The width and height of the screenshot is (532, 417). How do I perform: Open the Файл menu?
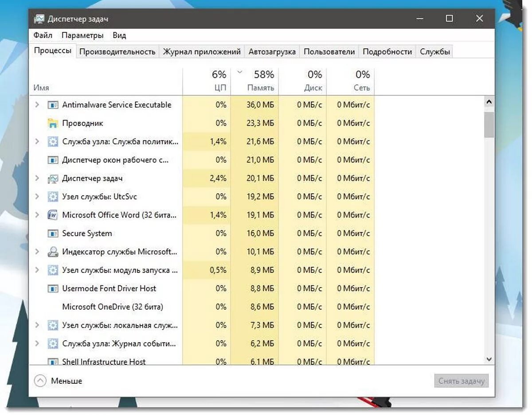(43, 35)
